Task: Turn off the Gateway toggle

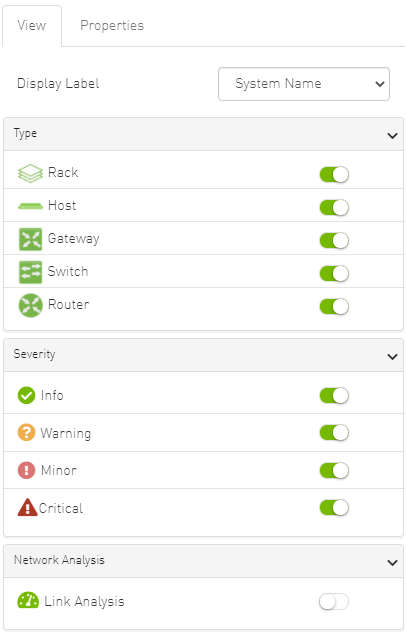Action: (x=334, y=240)
